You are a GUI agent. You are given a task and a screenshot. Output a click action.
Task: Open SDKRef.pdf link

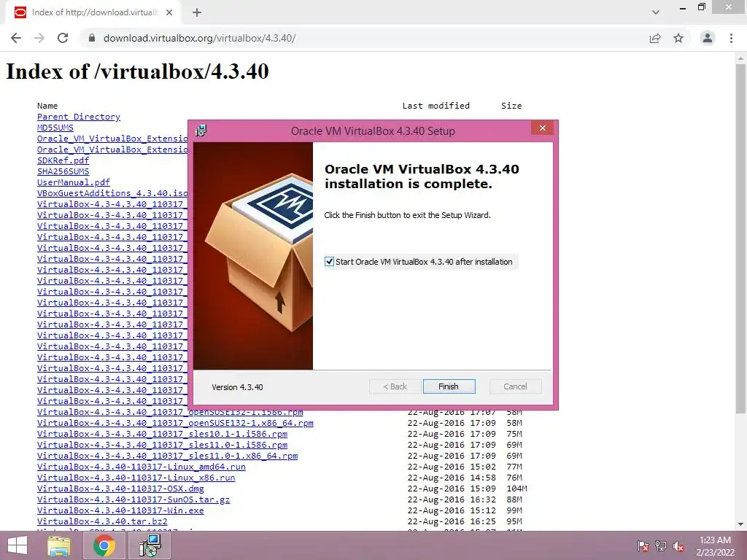(x=63, y=160)
